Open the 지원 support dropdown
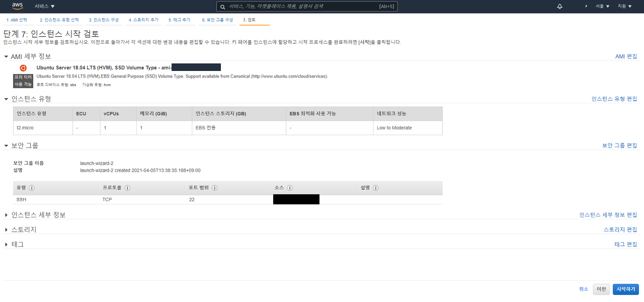This screenshot has height=302, width=644. tap(624, 6)
